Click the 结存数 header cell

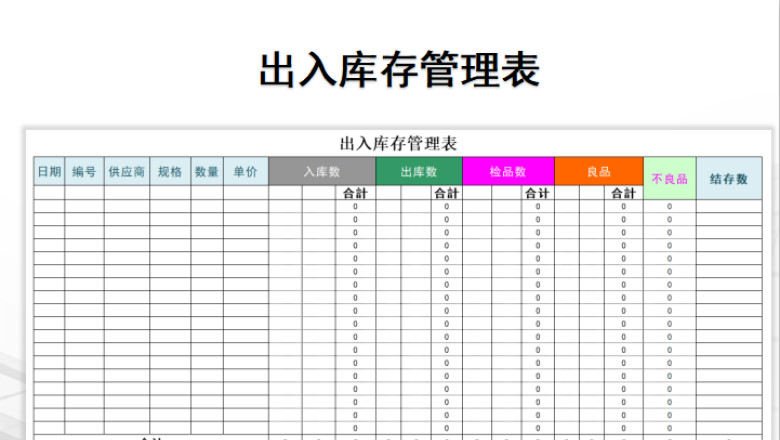729,178
